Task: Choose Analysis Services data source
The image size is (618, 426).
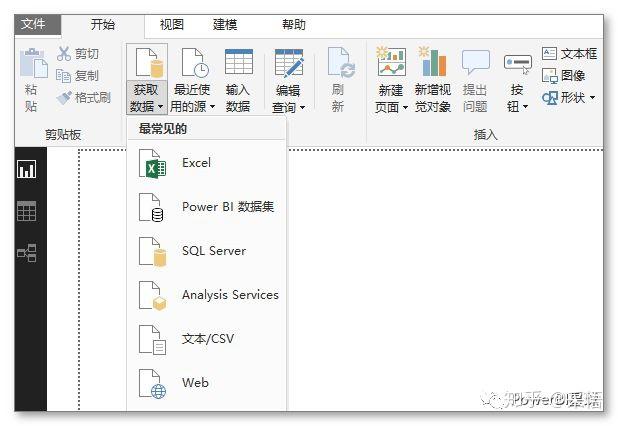Action: pyautogui.click(x=207, y=295)
